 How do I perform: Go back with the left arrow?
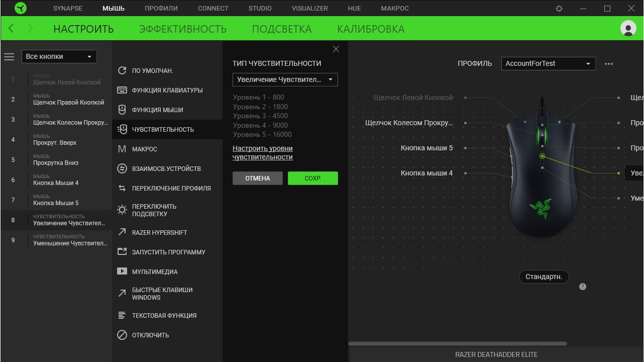pyautogui.click(x=11, y=29)
